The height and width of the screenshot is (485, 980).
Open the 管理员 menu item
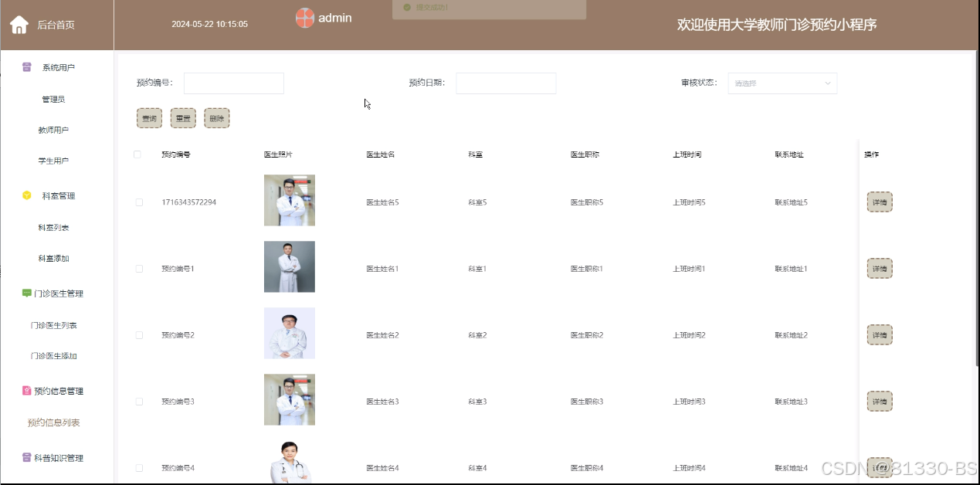[x=53, y=100]
